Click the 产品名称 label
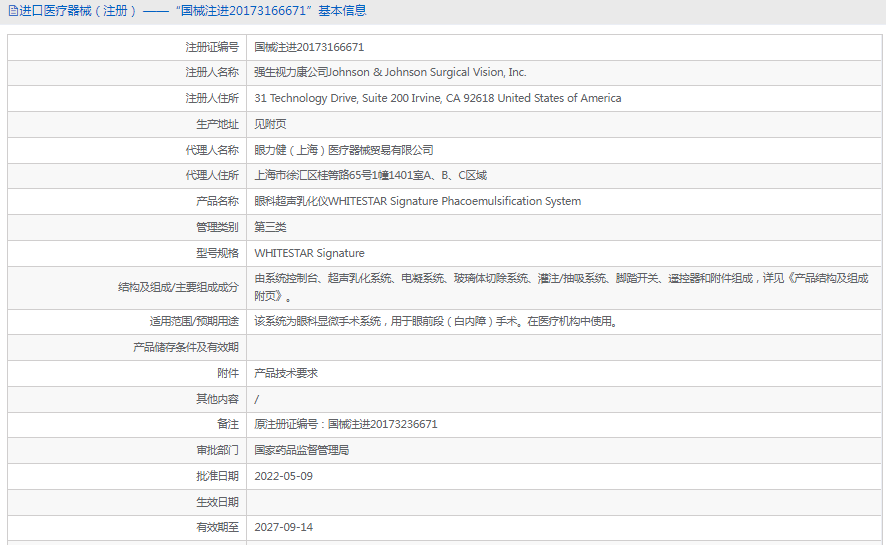 pos(218,202)
